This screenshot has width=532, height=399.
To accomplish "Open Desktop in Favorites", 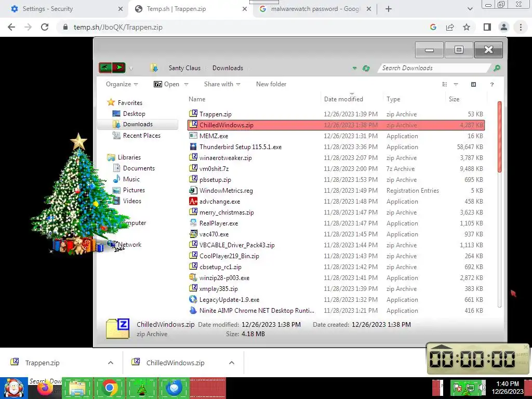I will (134, 114).
